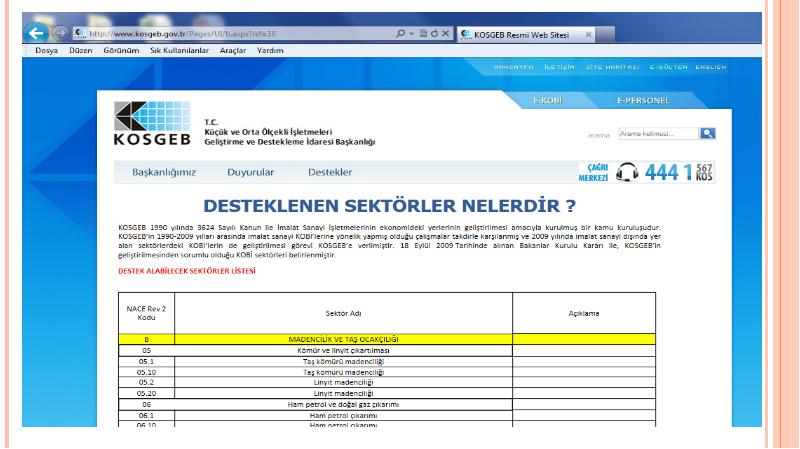Click Ham petrol ve doğal gaz çıkarımı

(x=343, y=405)
